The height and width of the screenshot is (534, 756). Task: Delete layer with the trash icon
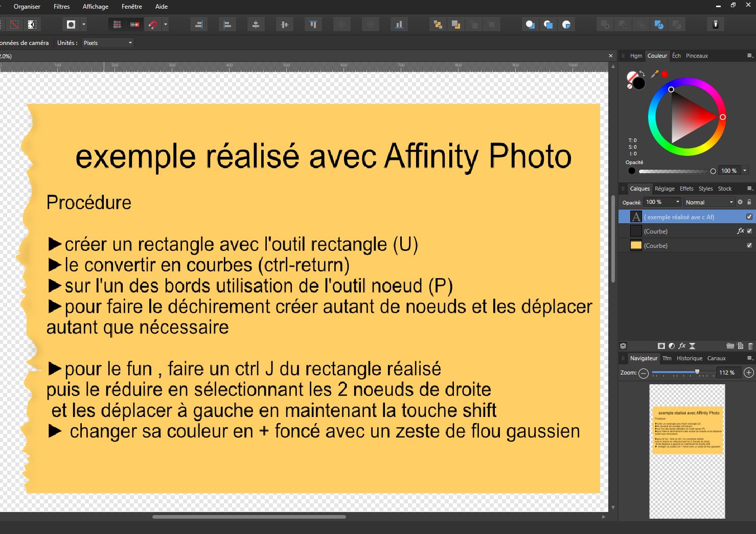coord(750,346)
